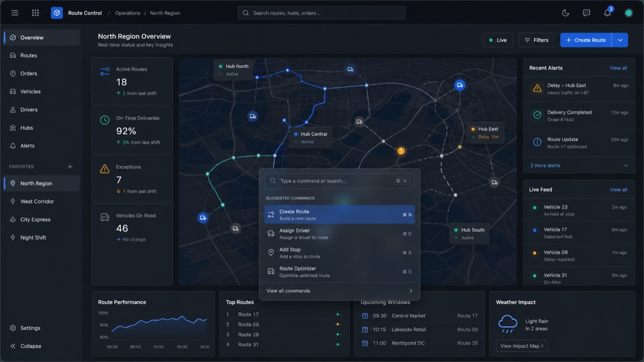
Task: Click View Impact Map button
Action: pos(522,346)
